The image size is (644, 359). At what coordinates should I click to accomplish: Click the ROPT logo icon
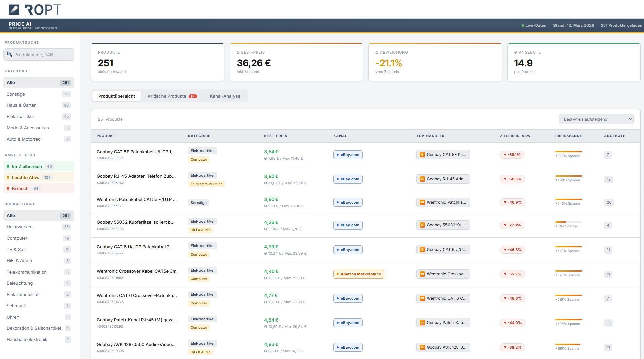click(x=14, y=10)
